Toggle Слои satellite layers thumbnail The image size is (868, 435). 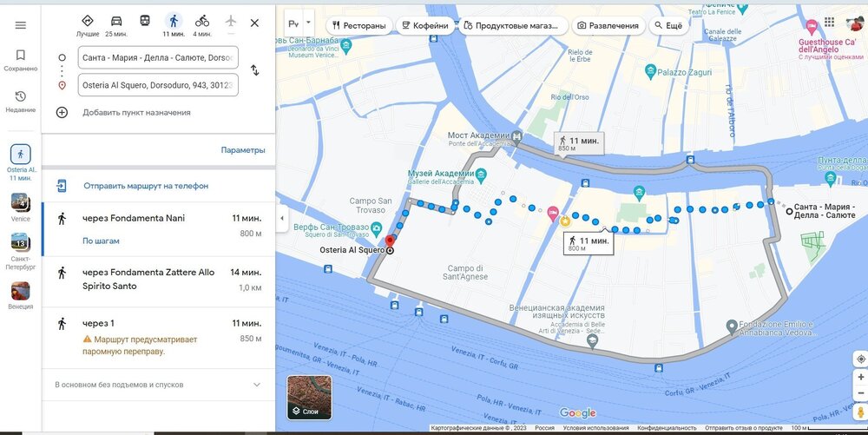[310, 398]
